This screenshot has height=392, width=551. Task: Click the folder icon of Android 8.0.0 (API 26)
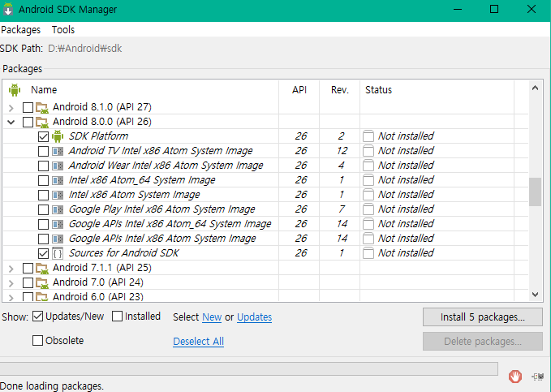[x=42, y=122]
